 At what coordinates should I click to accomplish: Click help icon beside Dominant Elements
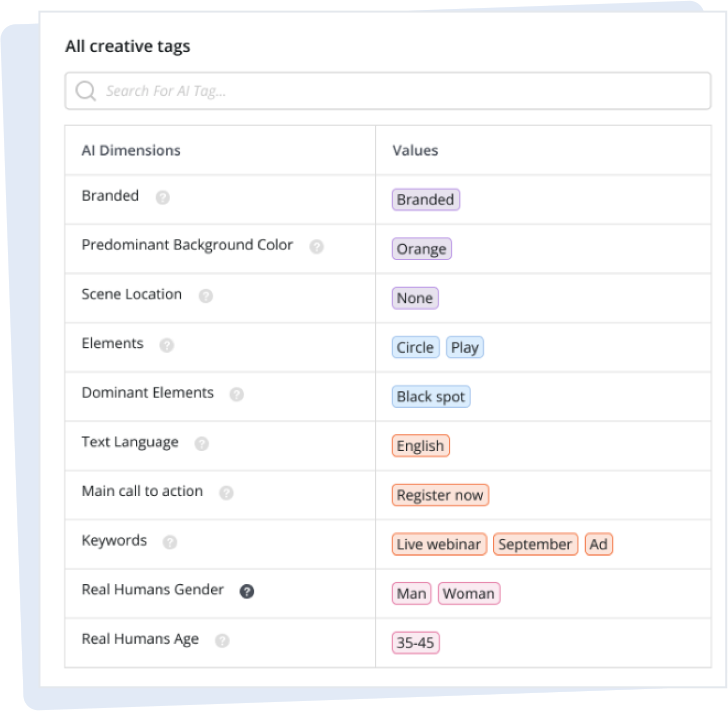click(x=236, y=395)
